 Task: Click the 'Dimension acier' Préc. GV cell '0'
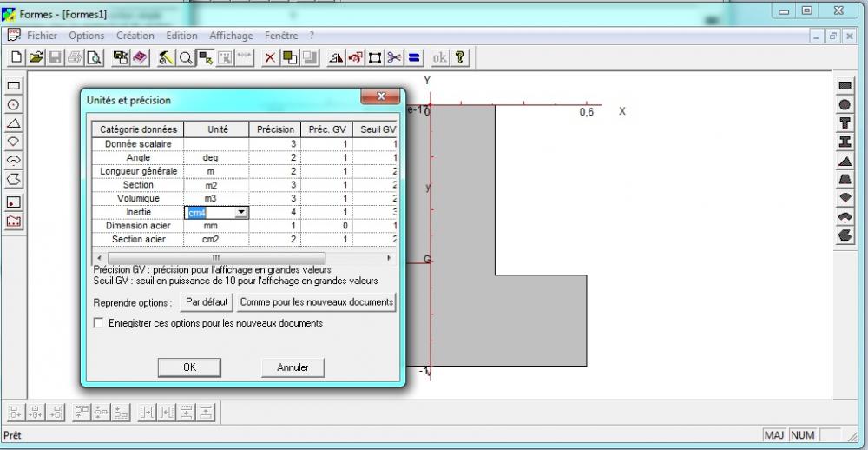[x=326, y=226]
